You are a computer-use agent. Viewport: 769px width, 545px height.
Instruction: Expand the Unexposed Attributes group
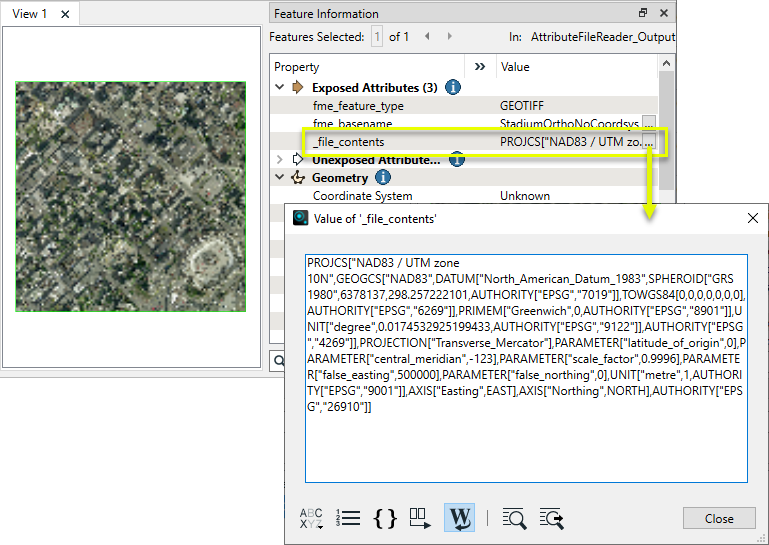(280, 160)
